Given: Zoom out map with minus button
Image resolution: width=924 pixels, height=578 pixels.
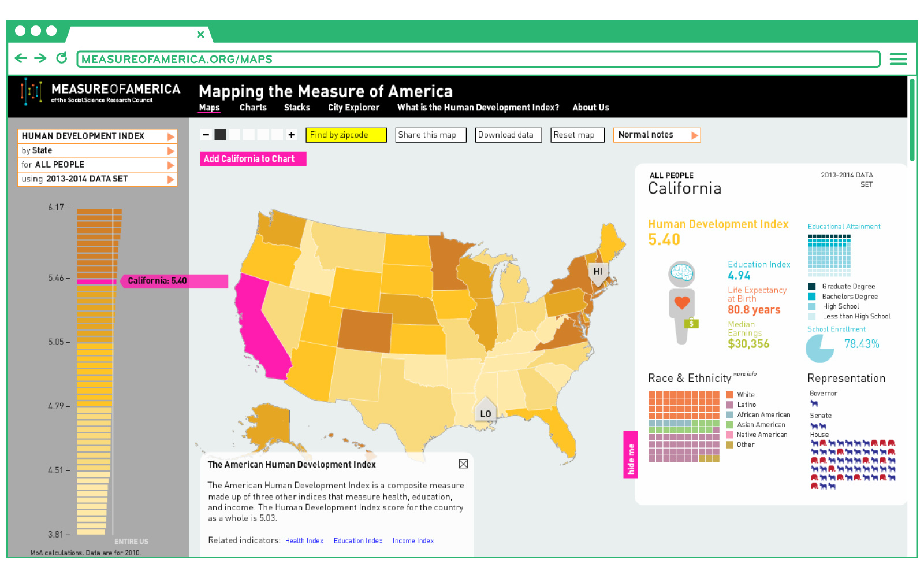Looking at the screenshot, I should (x=206, y=135).
